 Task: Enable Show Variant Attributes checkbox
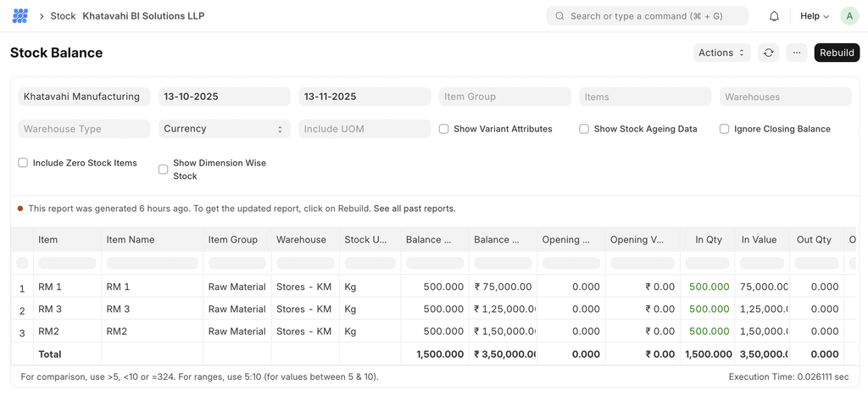tap(444, 129)
